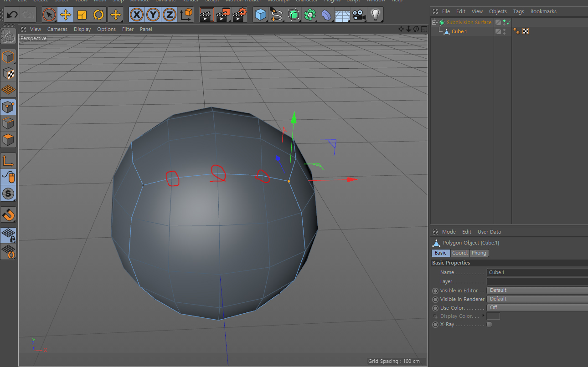
Task: Toggle Viewport Solo (S icon)
Action: (x=8, y=193)
